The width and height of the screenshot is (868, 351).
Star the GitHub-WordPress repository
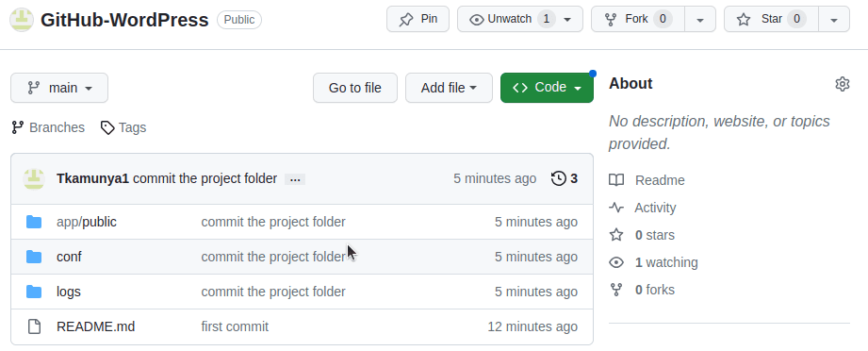[771, 20]
